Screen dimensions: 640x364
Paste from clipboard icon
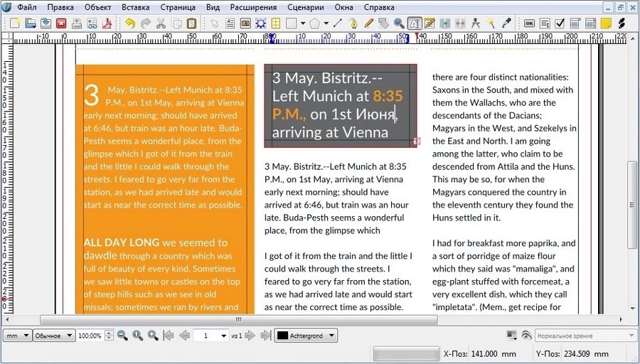click(191, 23)
